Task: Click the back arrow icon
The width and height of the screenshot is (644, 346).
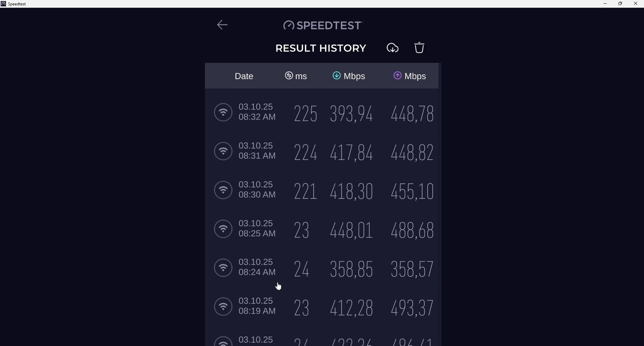Action: pos(222,25)
